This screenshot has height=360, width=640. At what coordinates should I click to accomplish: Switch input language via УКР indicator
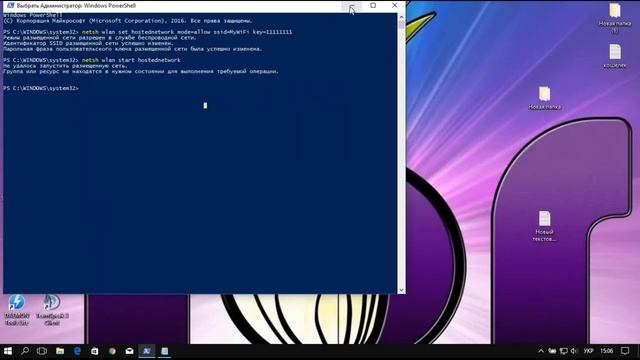[588, 351]
